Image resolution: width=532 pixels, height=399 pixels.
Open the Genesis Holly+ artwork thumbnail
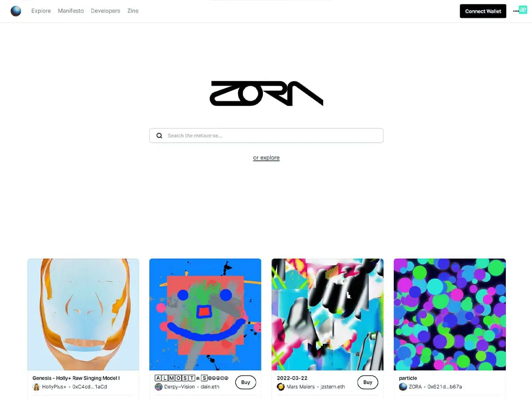coord(83,314)
